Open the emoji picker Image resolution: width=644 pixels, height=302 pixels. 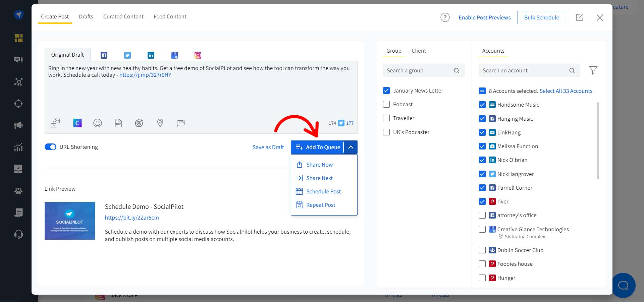tap(98, 123)
